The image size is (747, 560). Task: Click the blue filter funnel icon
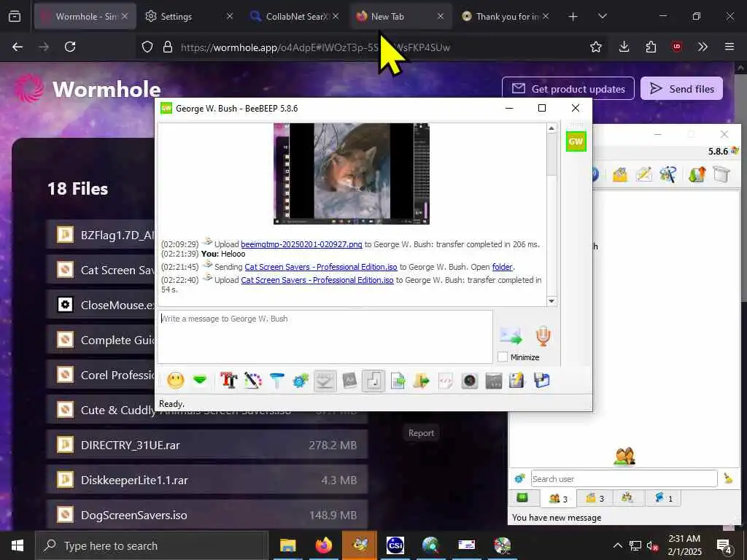(276, 381)
